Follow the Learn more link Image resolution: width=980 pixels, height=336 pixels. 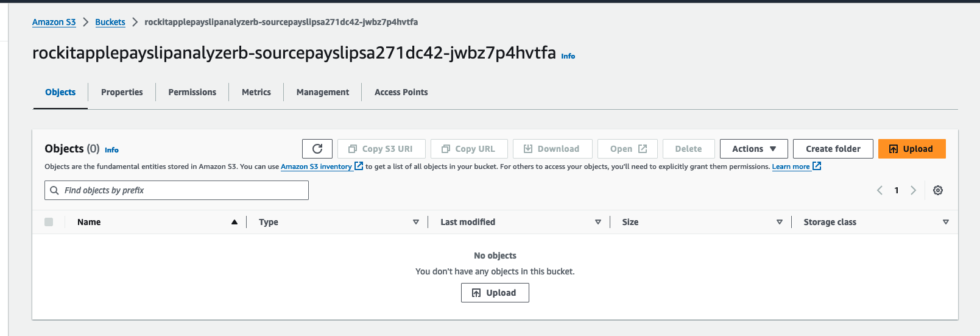pyautogui.click(x=791, y=166)
